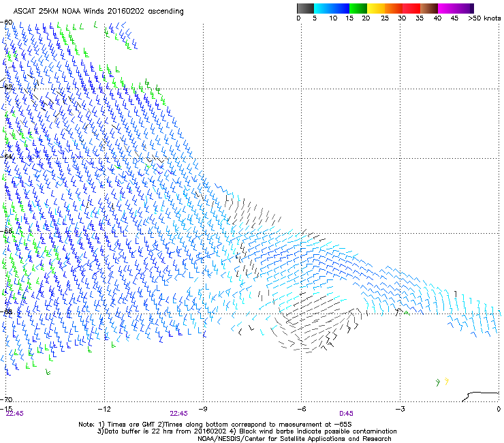Click the green 15-20 knots color band
Image resolution: width=504 pixels, height=443 pixels.
click(358, 8)
